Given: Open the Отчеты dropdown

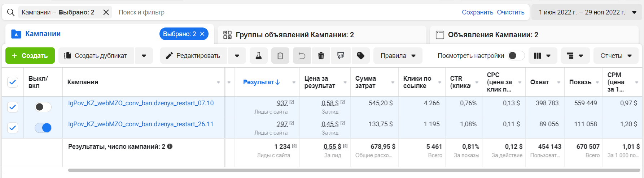Looking at the screenshot, I should 616,56.
